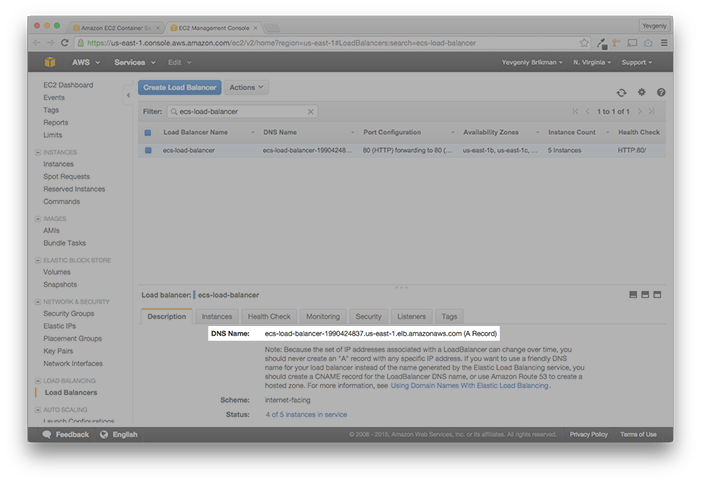Image resolution: width=701 pixels, height=482 pixels.
Task: Reload the browser page
Action: coord(65,43)
